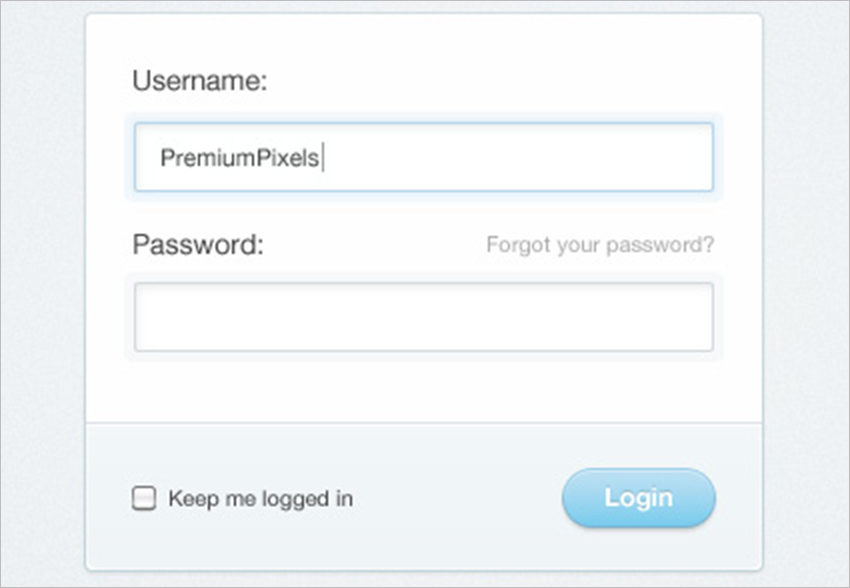
Task: Click inside the Username field
Action: (x=423, y=157)
